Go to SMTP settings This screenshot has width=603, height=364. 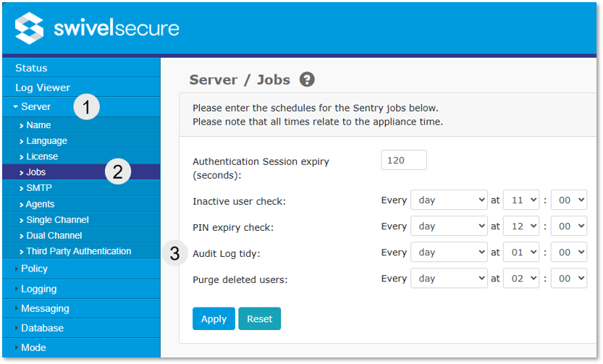click(39, 188)
